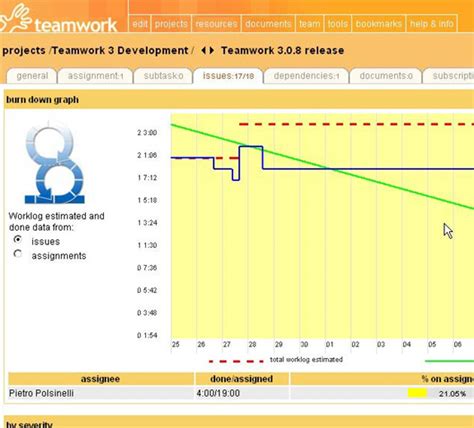474x428 pixels.
Task: Open the resources menu
Action: [x=216, y=24]
